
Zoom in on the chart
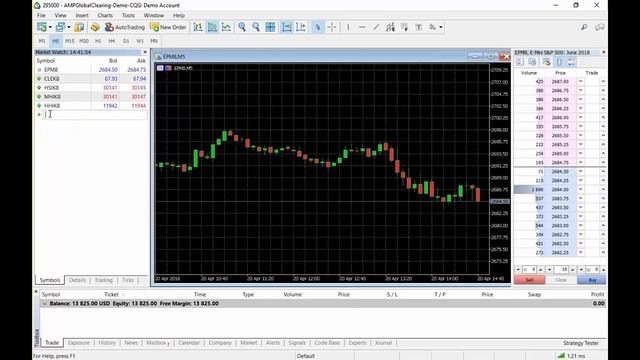point(242,27)
